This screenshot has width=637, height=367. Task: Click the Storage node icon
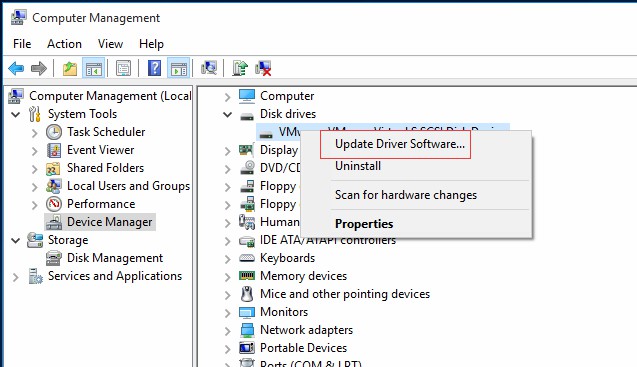[x=35, y=240]
